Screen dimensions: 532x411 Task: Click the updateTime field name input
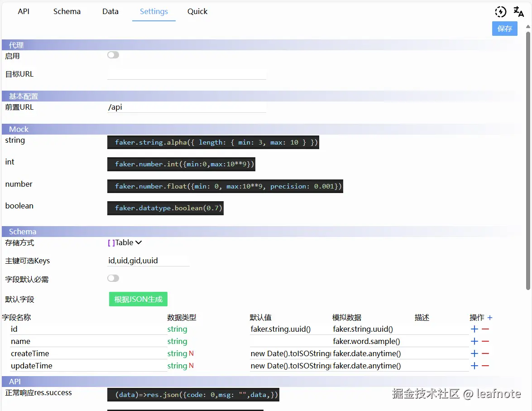pos(88,366)
